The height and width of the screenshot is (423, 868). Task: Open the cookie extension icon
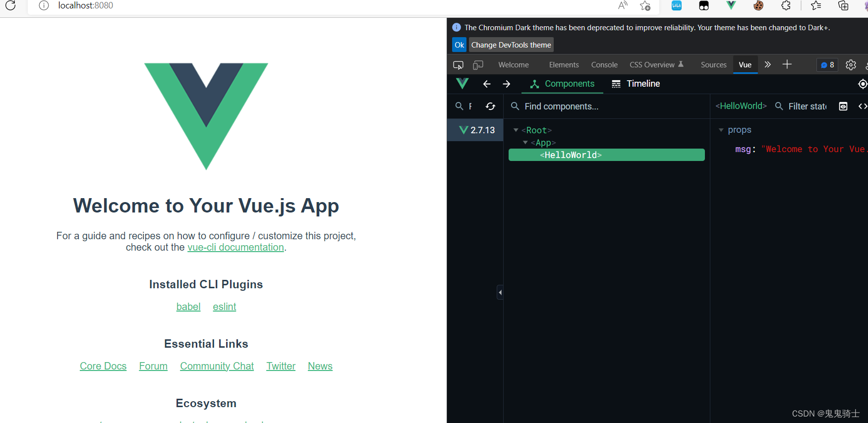point(758,5)
